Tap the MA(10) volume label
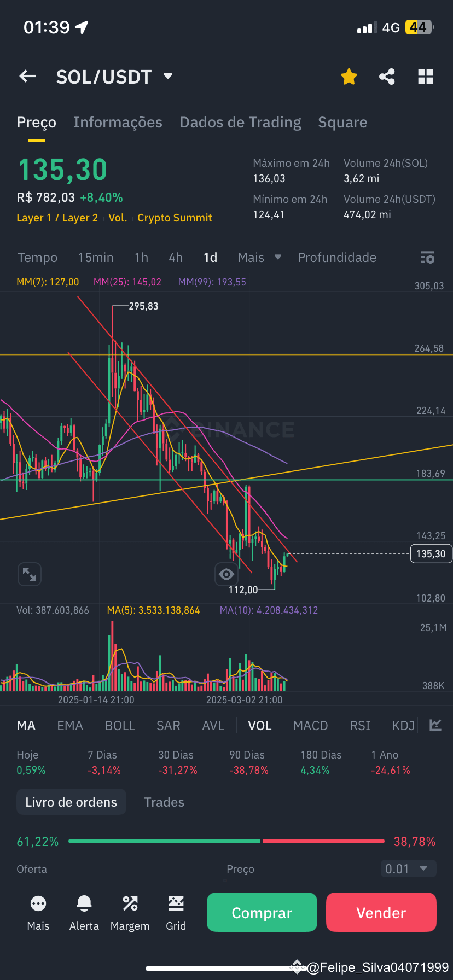The image size is (453, 980). [269, 610]
